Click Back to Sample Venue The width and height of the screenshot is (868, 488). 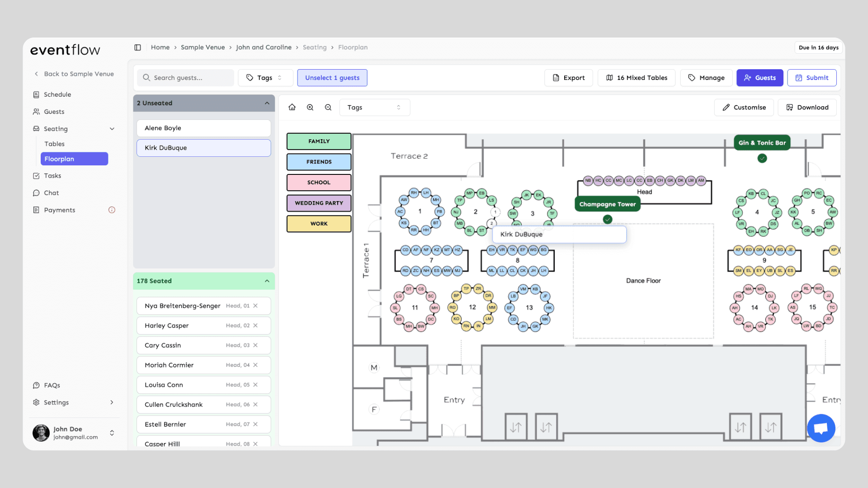coord(74,74)
